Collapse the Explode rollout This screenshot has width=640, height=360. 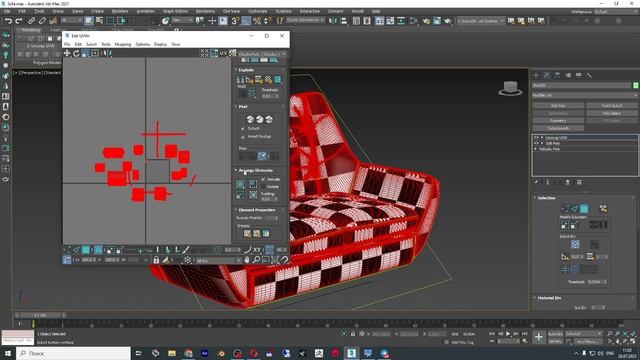click(246, 70)
